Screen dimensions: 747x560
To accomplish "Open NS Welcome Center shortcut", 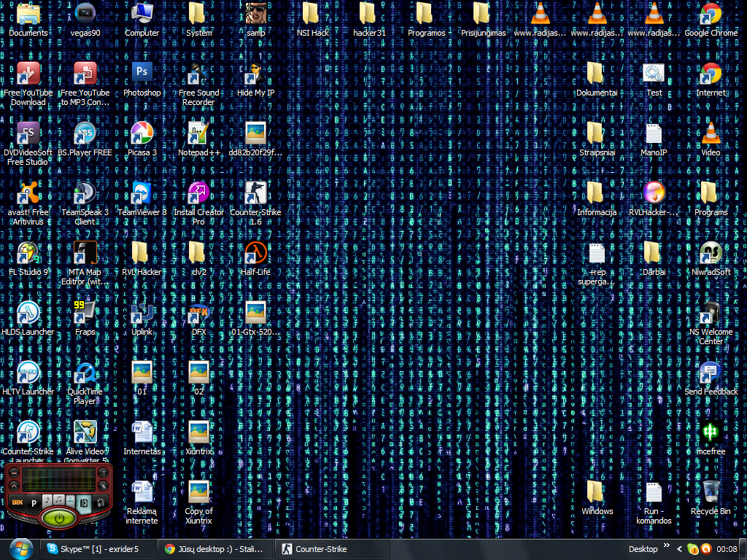I will 711,323.
